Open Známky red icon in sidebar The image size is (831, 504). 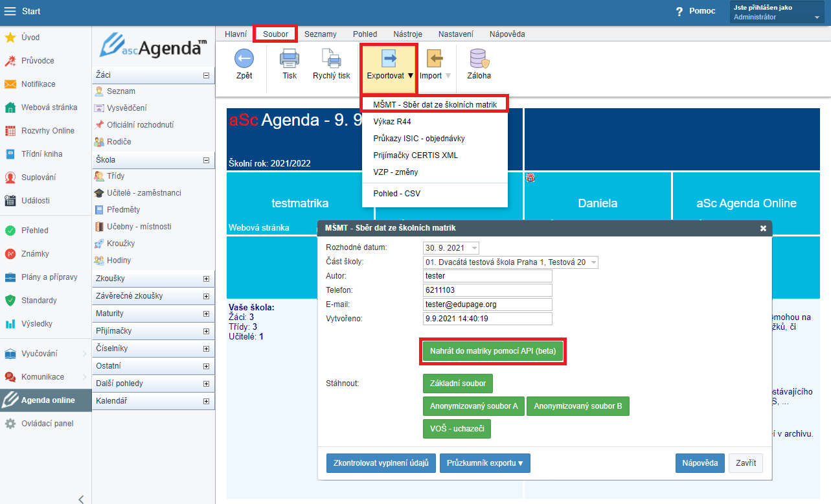click(10, 254)
